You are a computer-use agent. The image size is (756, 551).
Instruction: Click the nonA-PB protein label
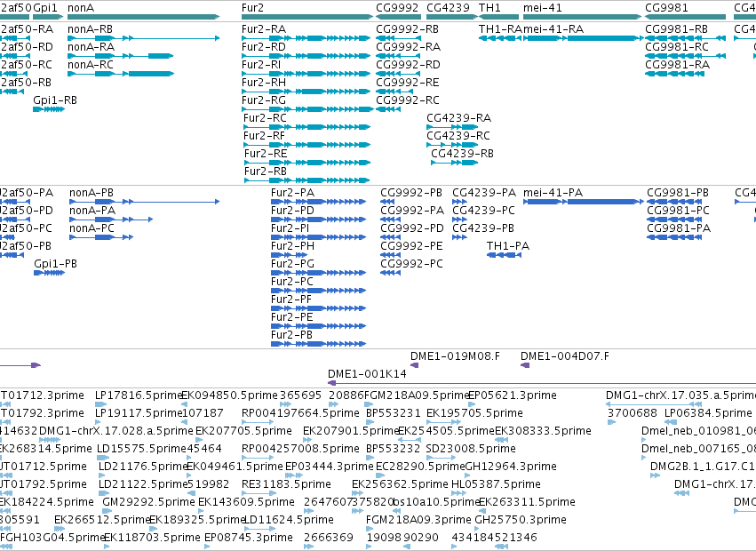click(92, 193)
